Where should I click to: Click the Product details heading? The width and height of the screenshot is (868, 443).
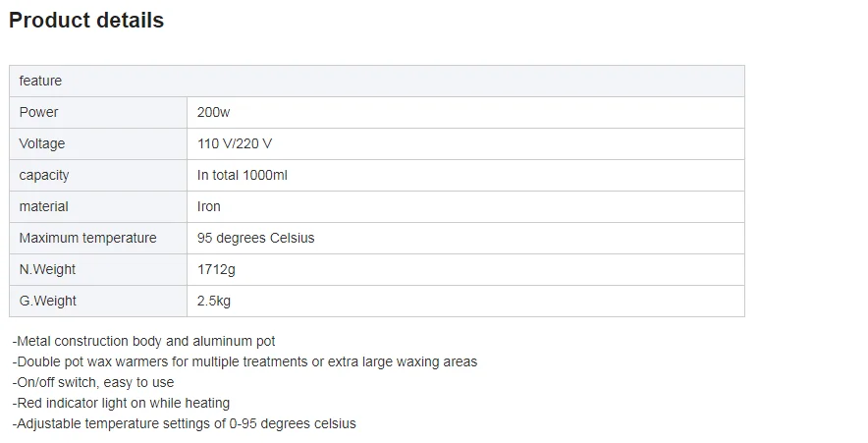click(86, 21)
